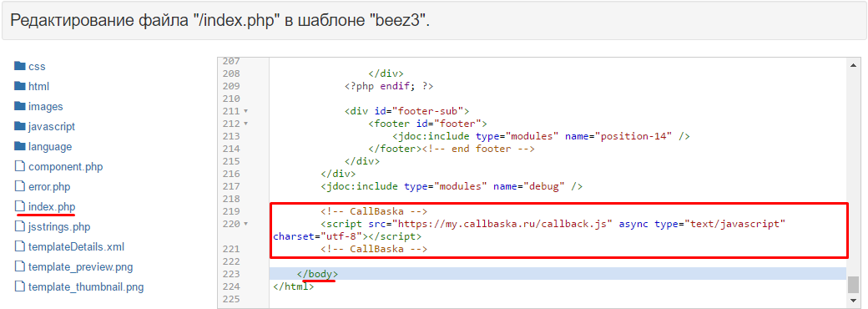Click the charset="utf-8" wrapped line
The height and width of the screenshot is (309, 868).
click(x=347, y=236)
